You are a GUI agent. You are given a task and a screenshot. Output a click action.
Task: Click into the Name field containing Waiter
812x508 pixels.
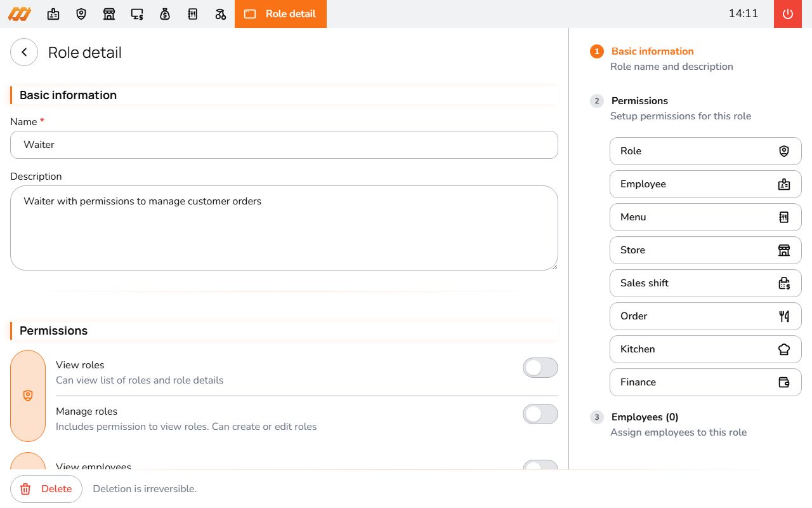284,145
